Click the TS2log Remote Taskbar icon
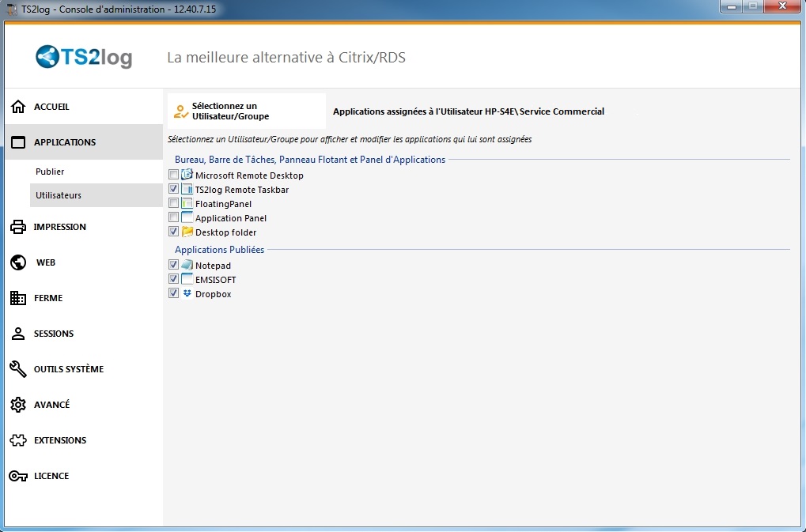The image size is (806, 532). [x=187, y=189]
